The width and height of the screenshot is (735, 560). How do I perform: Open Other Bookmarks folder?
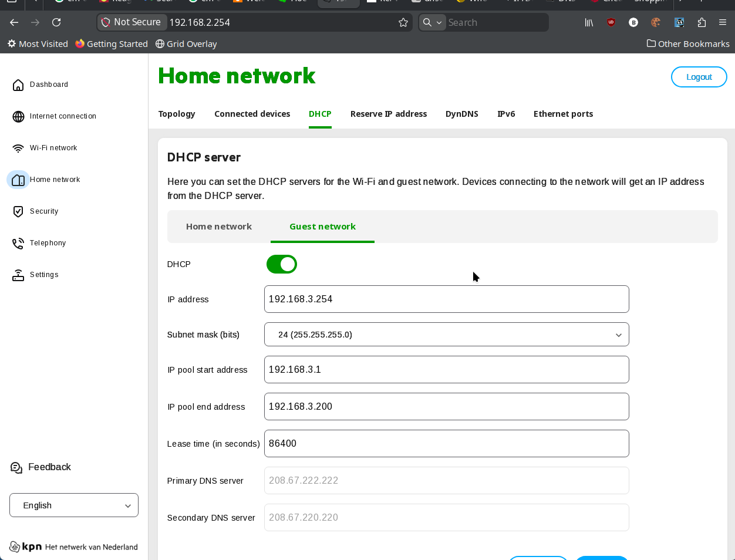point(688,44)
